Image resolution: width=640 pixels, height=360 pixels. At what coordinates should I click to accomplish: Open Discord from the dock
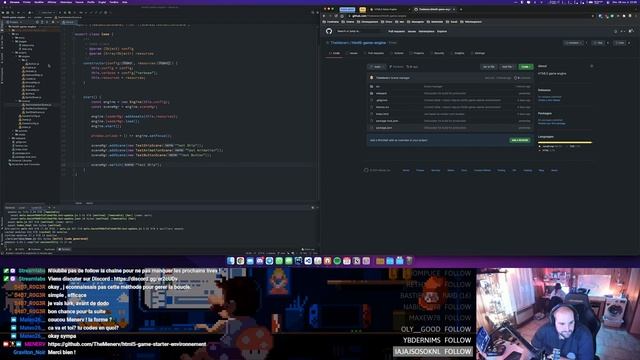click(x=260, y=261)
